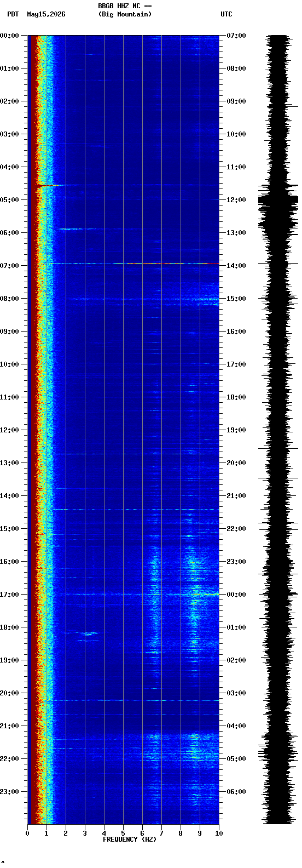Image resolution: width=302 pixels, height=868 pixels.
Task: Click the frequency axis tick '10'
Action: (x=219, y=833)
